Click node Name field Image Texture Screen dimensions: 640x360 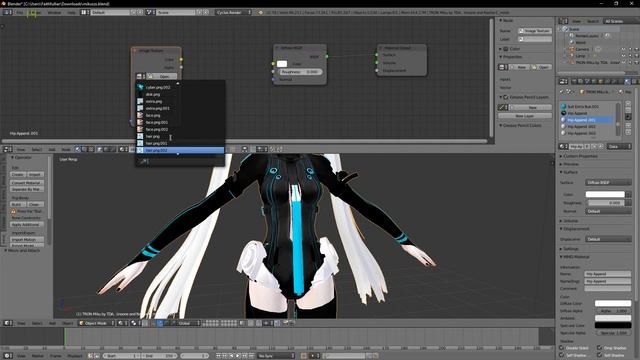(535, 31)
